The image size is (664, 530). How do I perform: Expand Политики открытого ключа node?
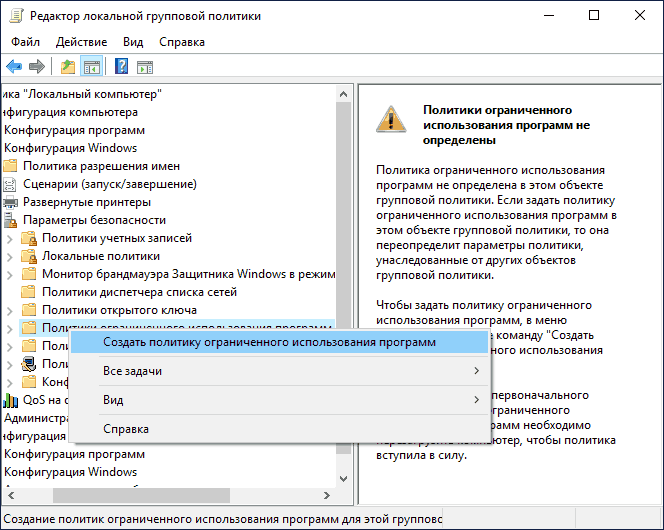pyautogui.click(x=11, y=310)
